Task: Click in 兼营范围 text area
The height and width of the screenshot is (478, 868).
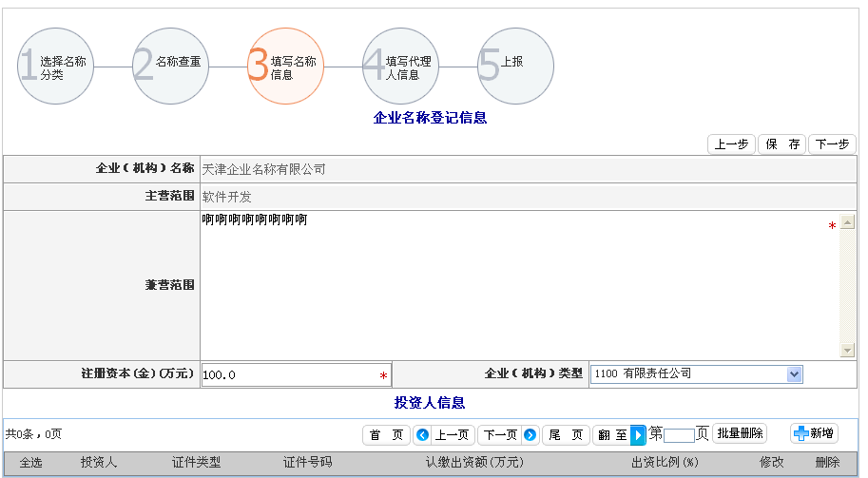Action: coord(513,285)
